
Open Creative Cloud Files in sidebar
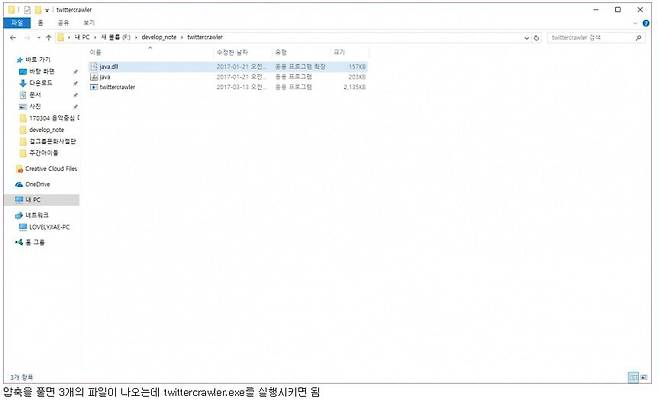(50, 169)
